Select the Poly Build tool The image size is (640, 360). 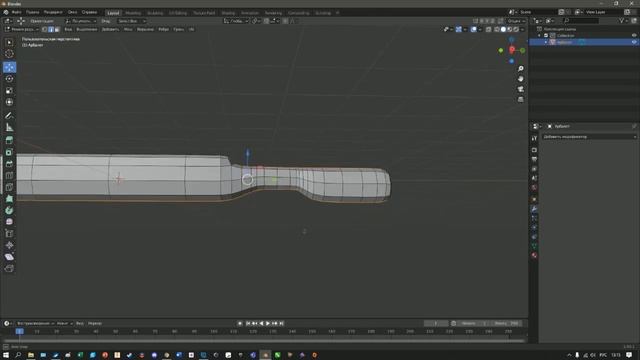(9, 199)
